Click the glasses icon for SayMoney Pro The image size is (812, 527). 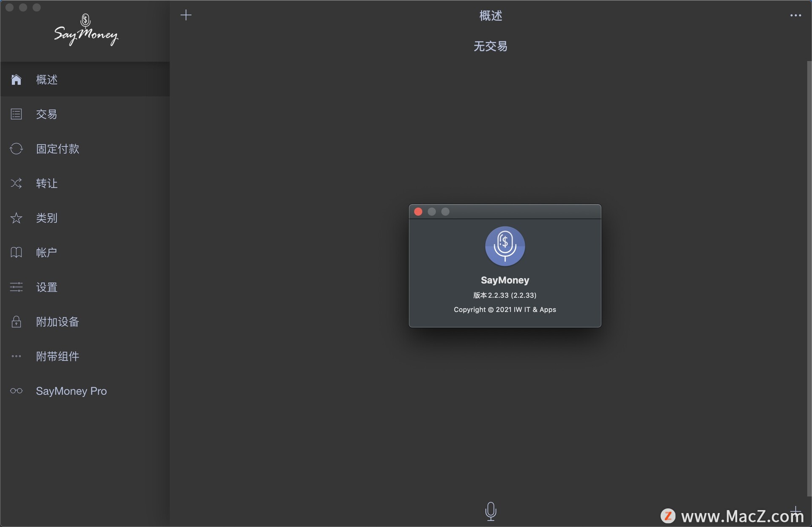16,391
